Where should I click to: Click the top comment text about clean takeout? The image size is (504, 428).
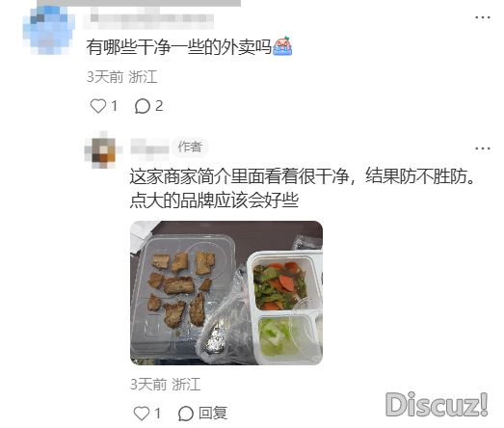click(x=178, y=47)
